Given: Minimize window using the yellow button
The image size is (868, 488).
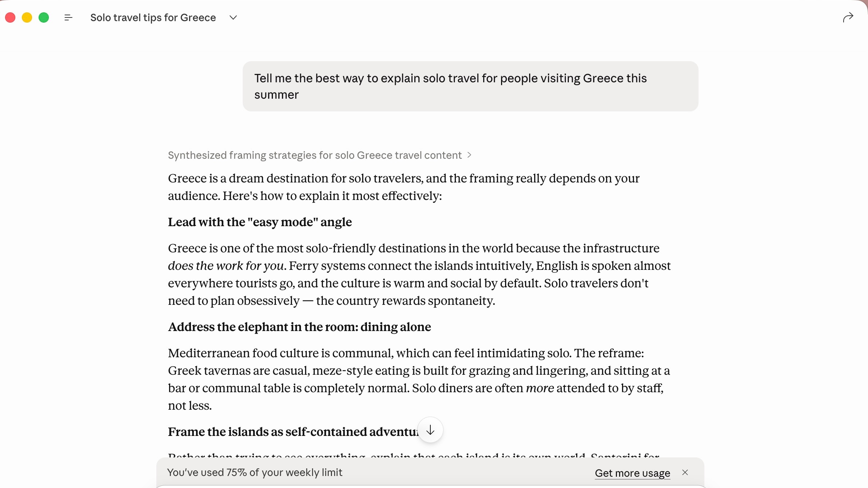Looking at the screenshot, I should tap(27, 17).
